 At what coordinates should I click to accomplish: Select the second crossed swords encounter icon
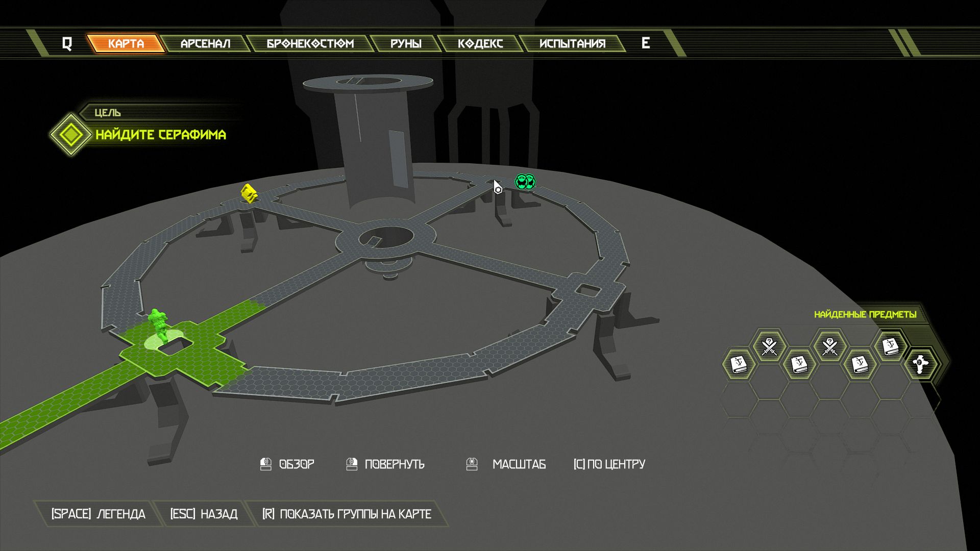830,346
